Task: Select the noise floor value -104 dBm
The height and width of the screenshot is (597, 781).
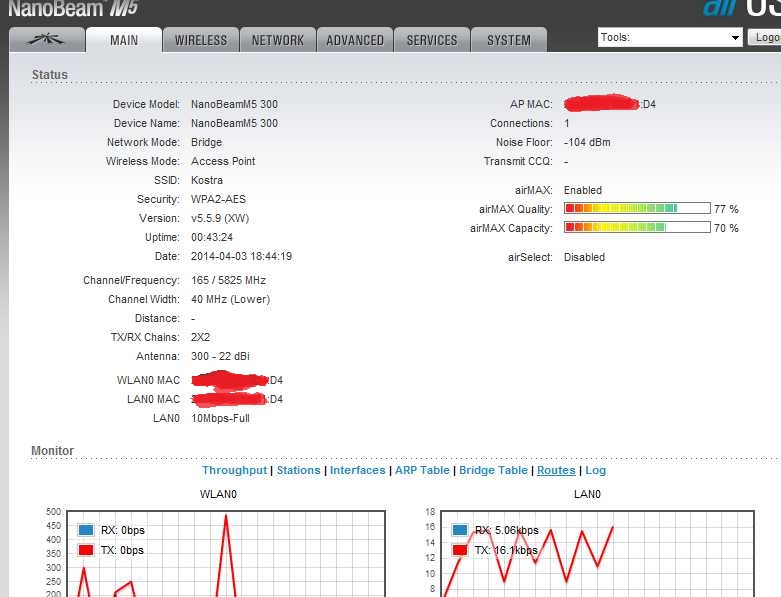Action: 587,142
